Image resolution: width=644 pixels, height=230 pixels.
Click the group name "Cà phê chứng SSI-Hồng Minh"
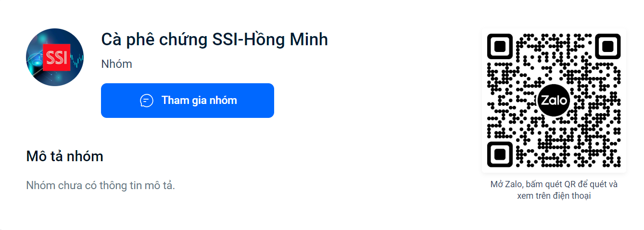215,39
